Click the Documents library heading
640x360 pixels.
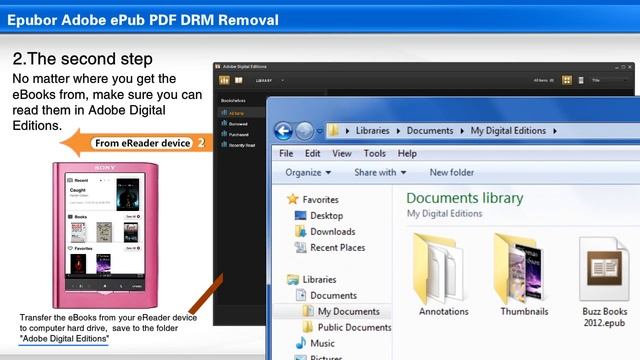pyautogui.click(x=464, y=198)
